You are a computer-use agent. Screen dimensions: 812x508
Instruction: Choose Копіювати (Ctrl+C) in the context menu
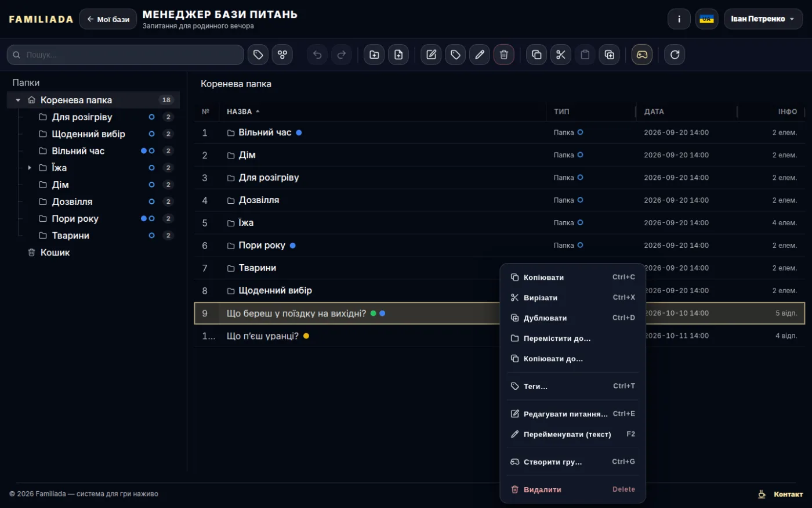(x=573, y=278)
